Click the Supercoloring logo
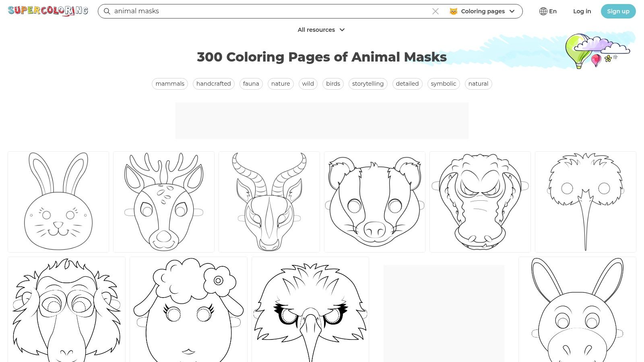Screen dimensions: 644x362 [47, 11]
